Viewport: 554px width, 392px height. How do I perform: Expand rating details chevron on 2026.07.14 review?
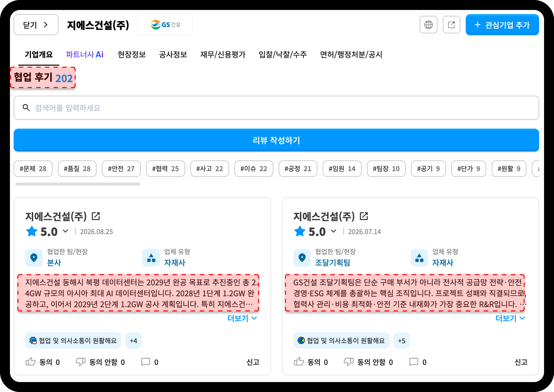pos(334,231)
